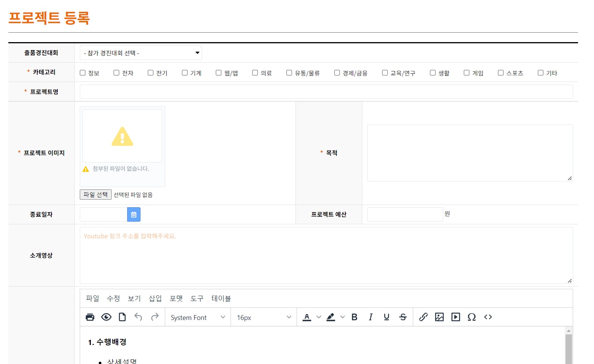The width and height of the screenshot is (594, 364).
Task: Toggle bold formatting in editor
Action: (x=354, y=317)
